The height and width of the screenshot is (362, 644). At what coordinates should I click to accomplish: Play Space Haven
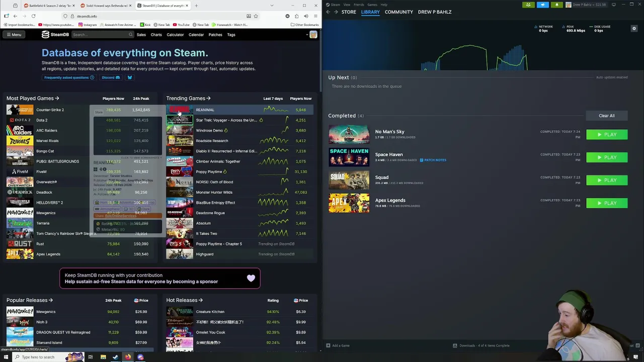point(607,157)
